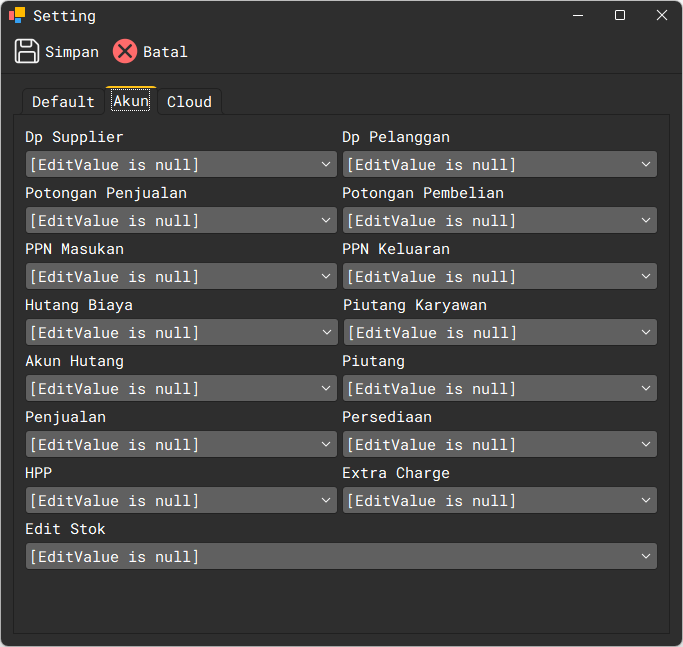Click the Persediaan dropdown arrow
The image size is (683, 647).
click(646, 445)
